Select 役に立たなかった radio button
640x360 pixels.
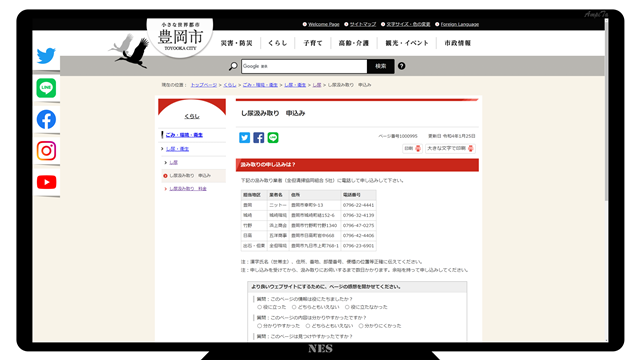pyautogui.click(x=347, y=307)
